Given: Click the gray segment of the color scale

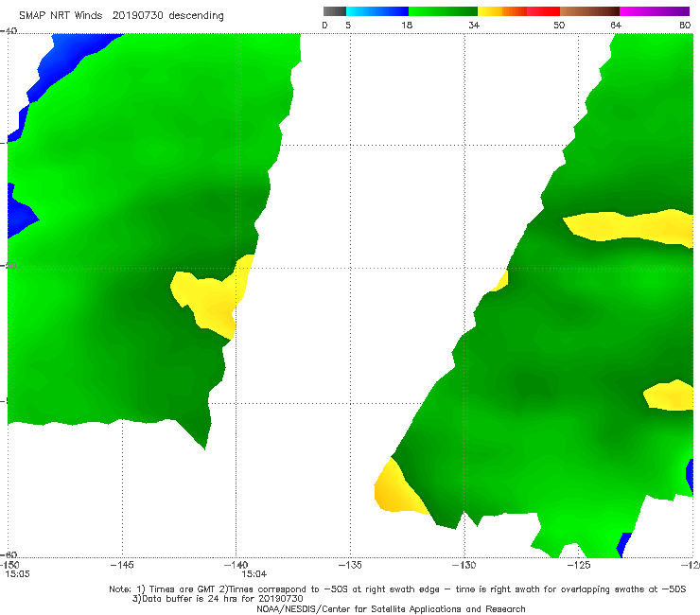Looking at the screenshot, I should [334, 11].
